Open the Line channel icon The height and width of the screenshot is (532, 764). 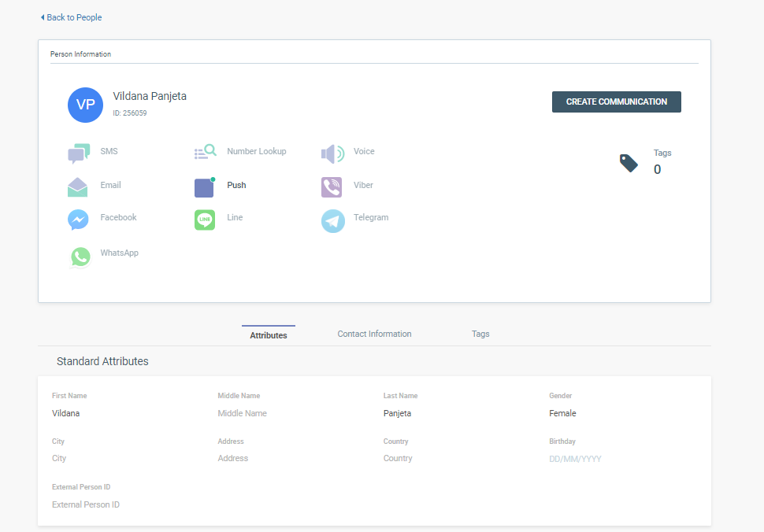205,220
